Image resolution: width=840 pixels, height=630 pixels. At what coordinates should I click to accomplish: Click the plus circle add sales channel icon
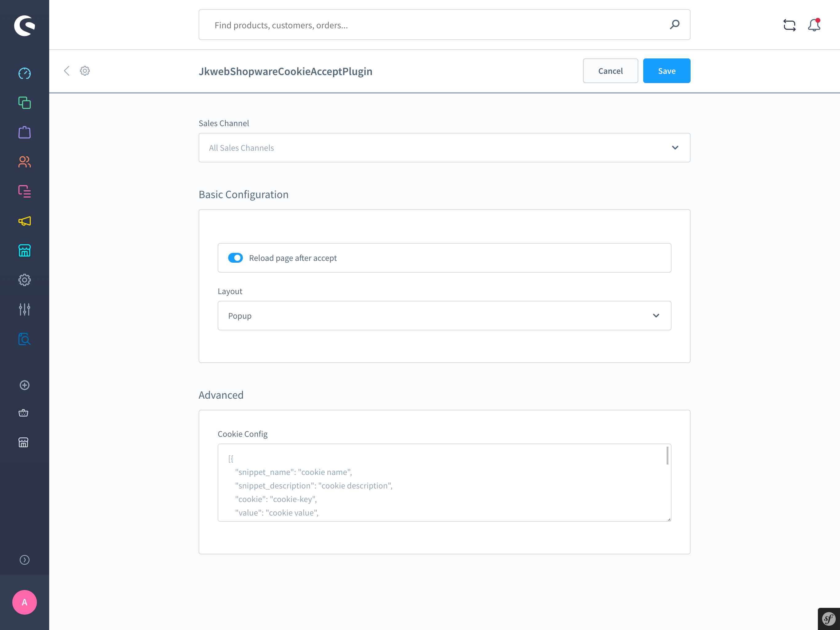pyautogui.click(x=24, y=385)
